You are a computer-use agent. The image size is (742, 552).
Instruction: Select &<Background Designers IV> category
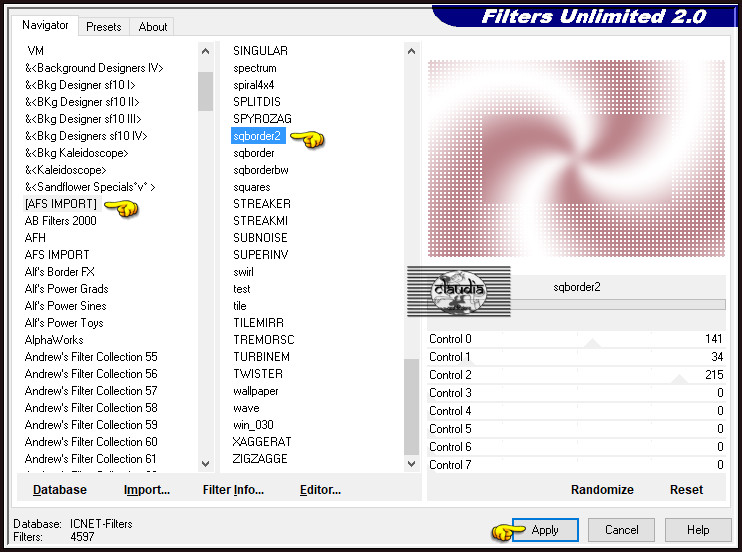[94, 68]
